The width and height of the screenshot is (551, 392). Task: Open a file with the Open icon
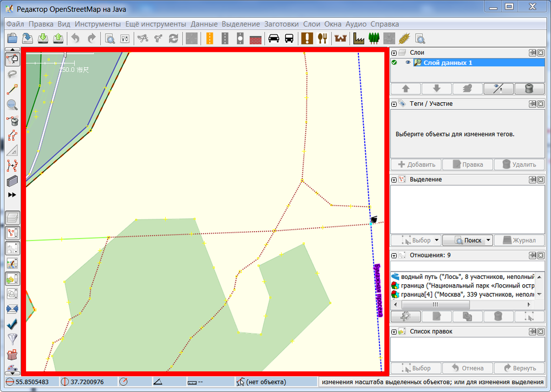[12, 38]
